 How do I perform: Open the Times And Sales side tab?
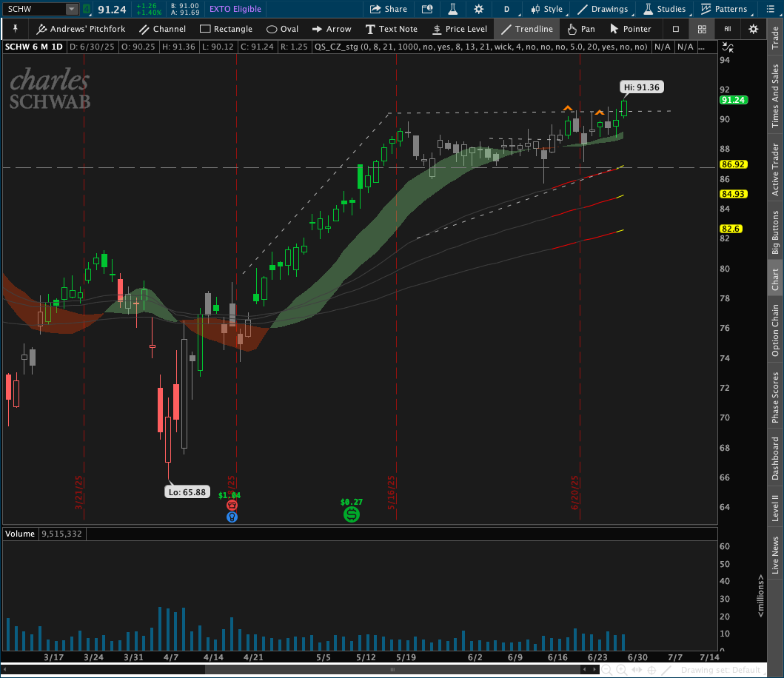pyautogui.click(x=776, y=95)
